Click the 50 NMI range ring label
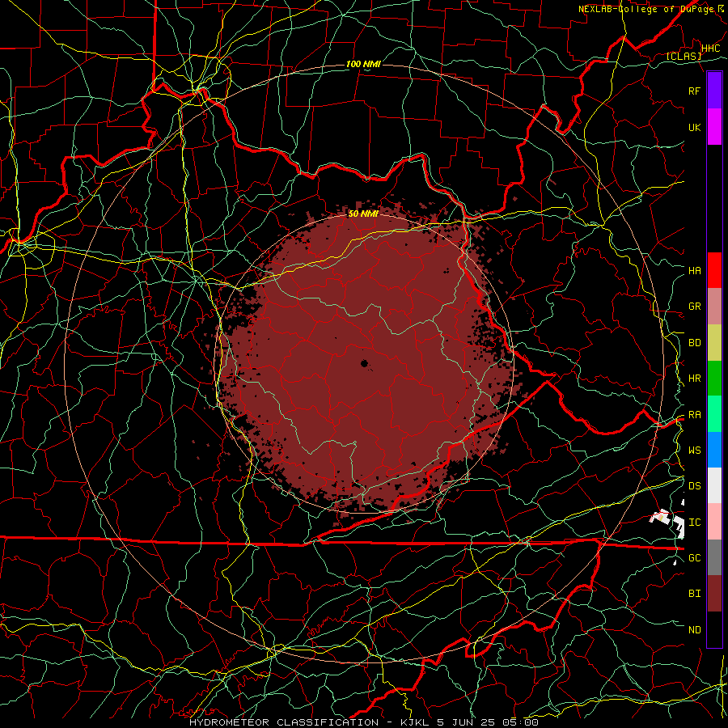The width and height of the screenshot is (728, 728). pyautogui.click(x=363, y=214)
